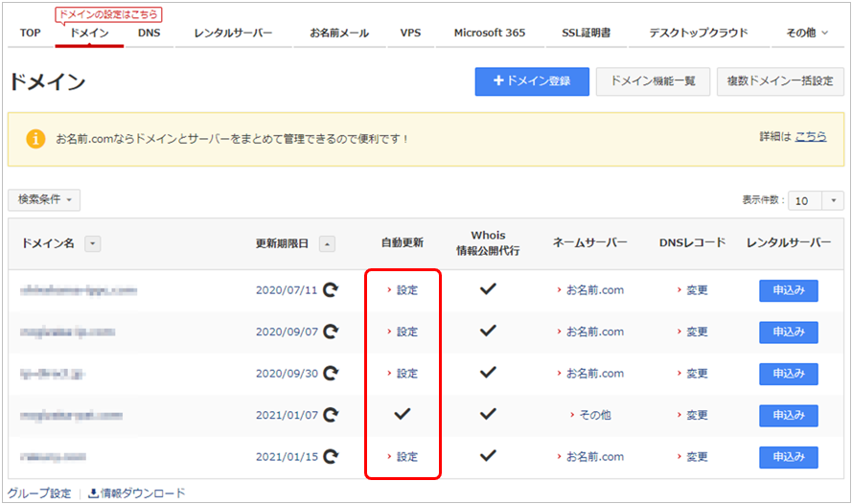Open the TOP tab
The image size is (852, 504).
(x=31, y=34)
